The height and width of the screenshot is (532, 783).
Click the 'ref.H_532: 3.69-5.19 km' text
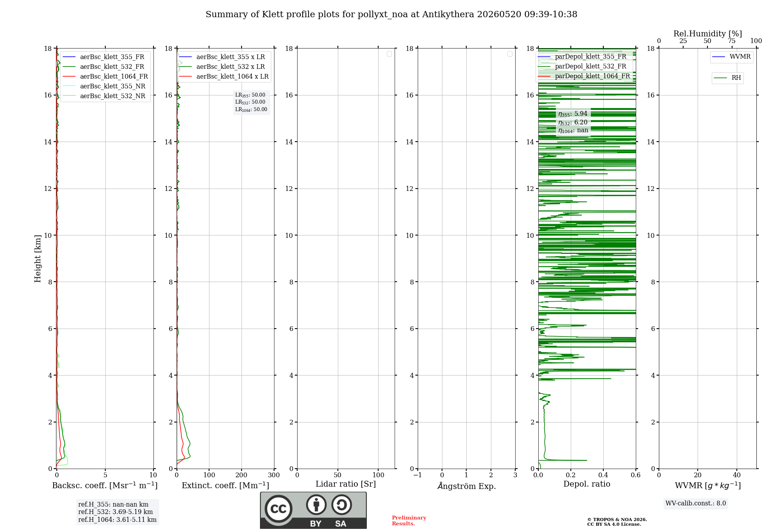pyautogui.click(x=115, y=512)
